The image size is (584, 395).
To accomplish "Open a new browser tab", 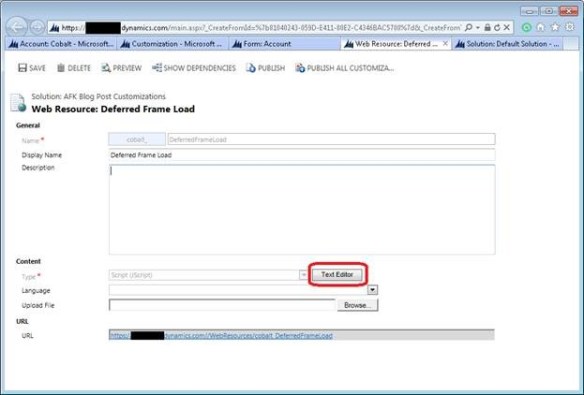I will tap(570, 44).
